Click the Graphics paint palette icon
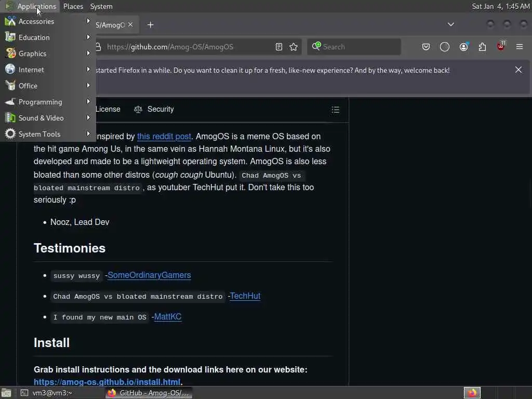The width and height of the screenshot is (532, 399). 10,54
